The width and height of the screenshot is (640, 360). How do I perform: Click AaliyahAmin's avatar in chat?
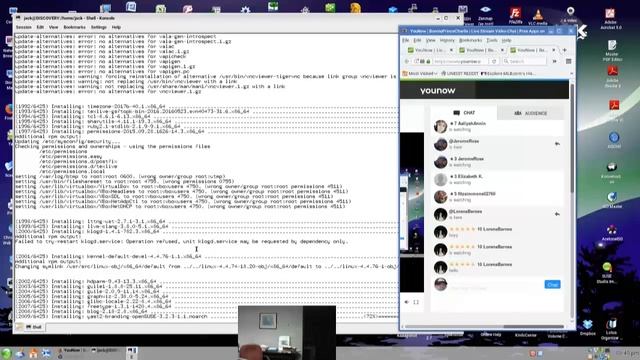point(440,127)
